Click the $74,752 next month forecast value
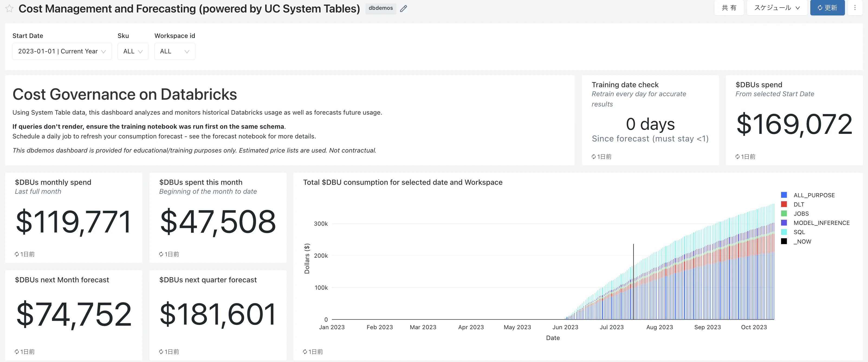The height and width of the screenshot is (362, 868). [x=73, y=315]
